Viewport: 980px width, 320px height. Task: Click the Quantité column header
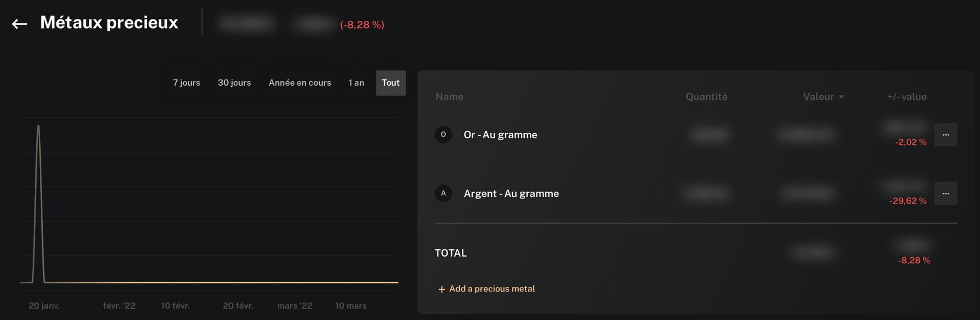[x=706, y=96]
